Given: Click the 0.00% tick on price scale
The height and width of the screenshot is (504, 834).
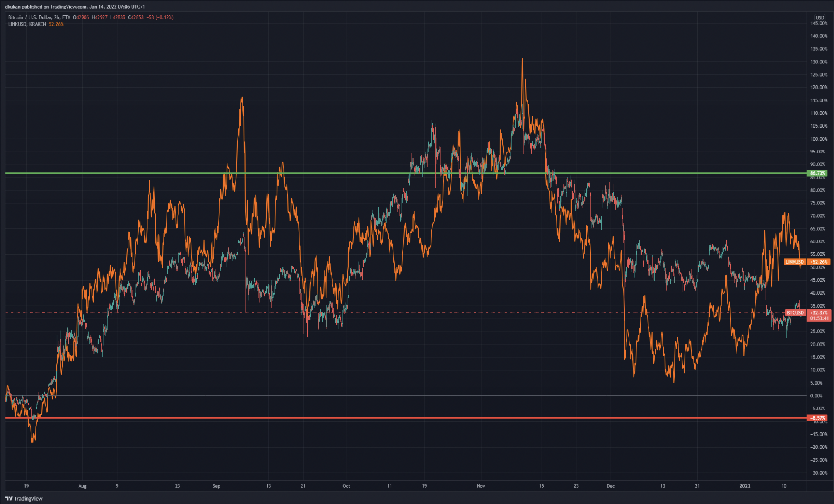Looking at the screenshot, I should point(816,396).
